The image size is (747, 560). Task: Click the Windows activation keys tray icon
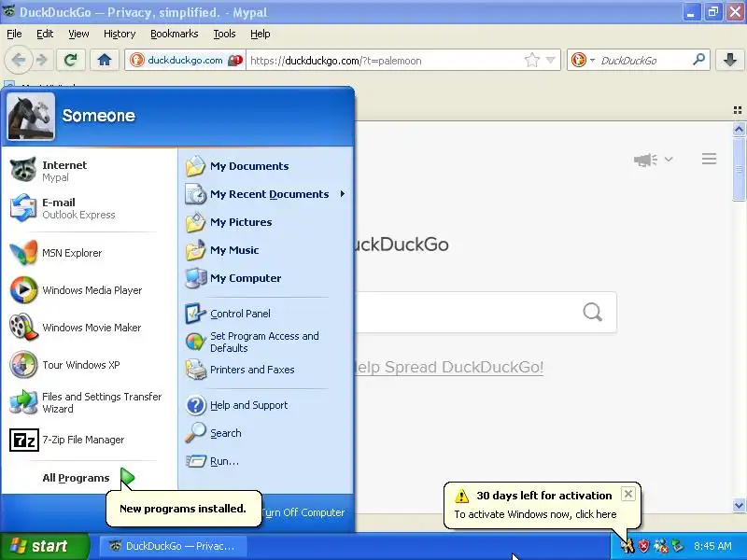(627, 546)
